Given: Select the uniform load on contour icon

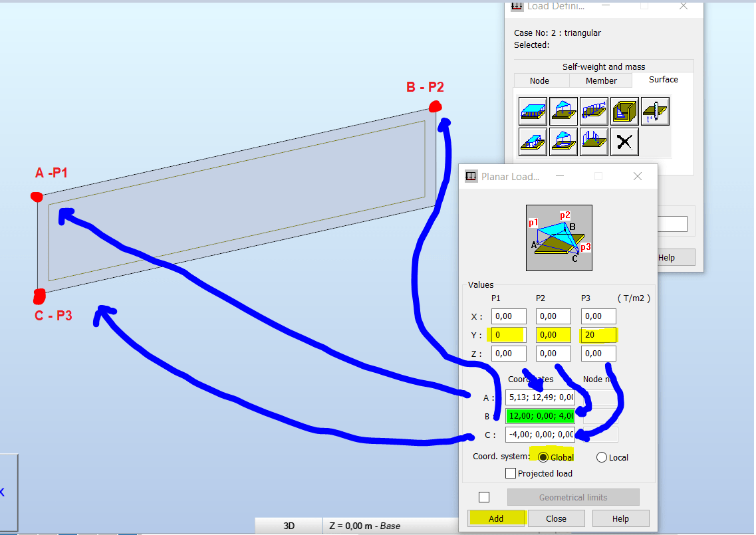Looking at the screenshot, I should click(533, 142).
